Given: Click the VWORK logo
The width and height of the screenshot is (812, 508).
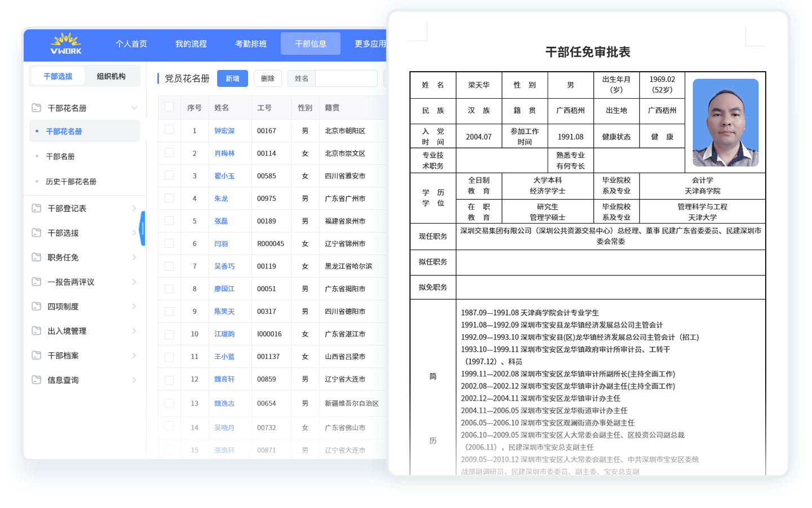Looking at the screenshot, I should point(66,43).
